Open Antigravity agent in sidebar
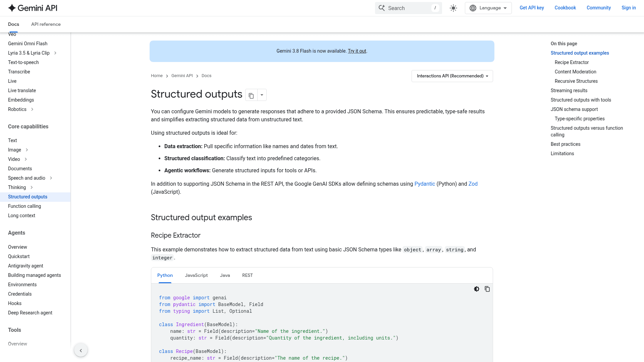 (26, 266)
